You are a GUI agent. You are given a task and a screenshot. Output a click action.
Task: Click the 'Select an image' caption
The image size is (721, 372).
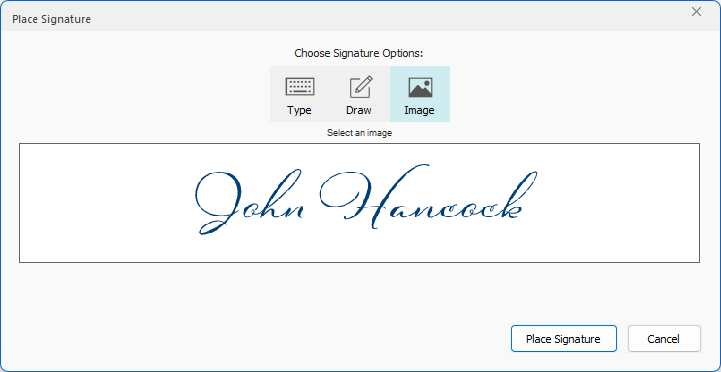359,133
